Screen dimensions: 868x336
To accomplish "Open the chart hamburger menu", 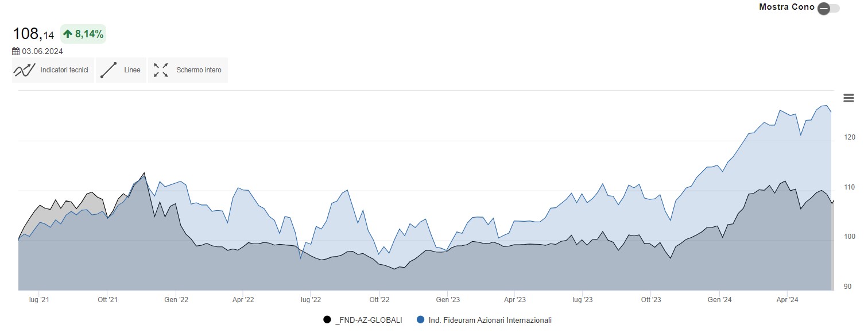I will 848,98.
